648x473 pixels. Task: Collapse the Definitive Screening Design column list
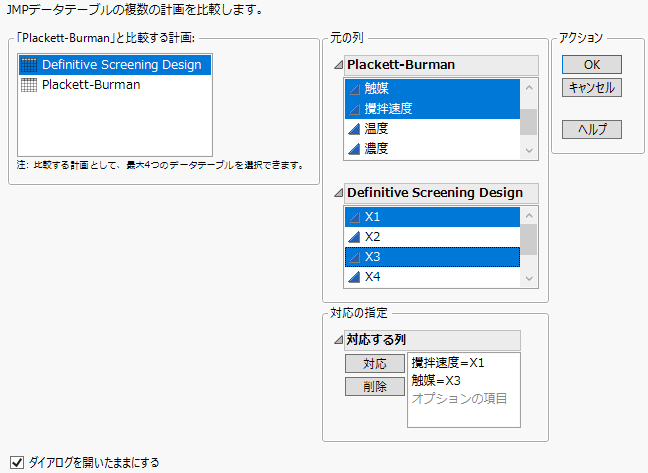pos(337,193)
